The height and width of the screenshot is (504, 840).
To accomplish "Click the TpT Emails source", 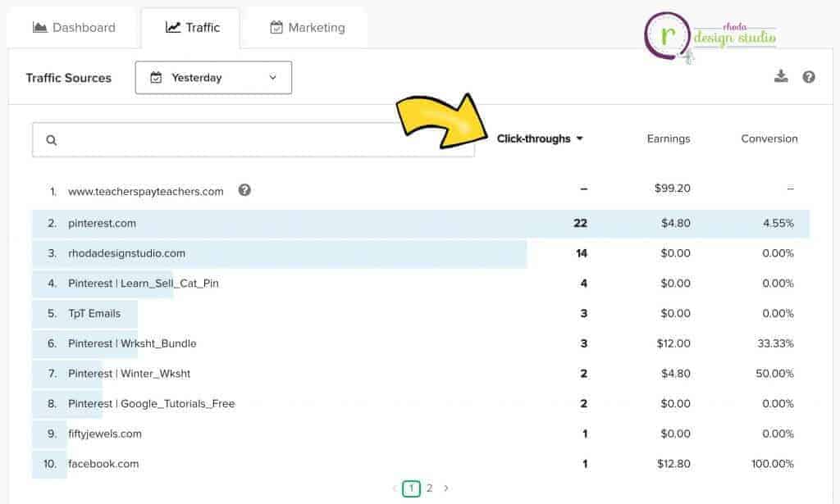I will (94, 314).
